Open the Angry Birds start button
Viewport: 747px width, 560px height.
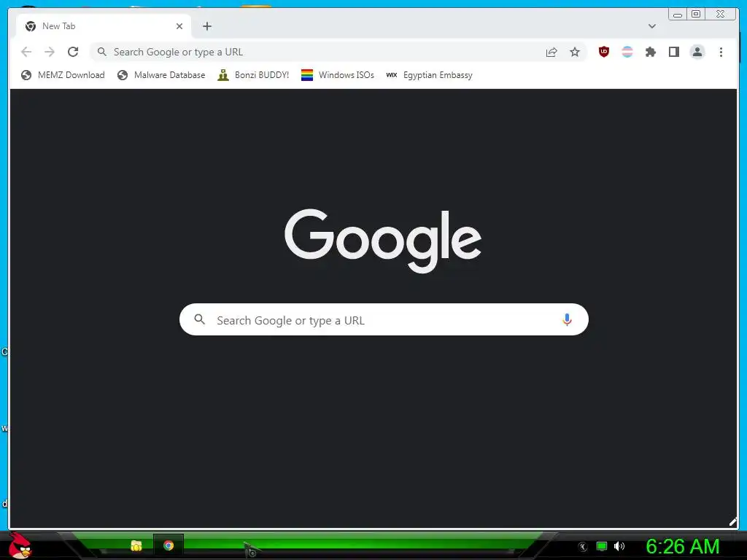(x=20, y=545)
